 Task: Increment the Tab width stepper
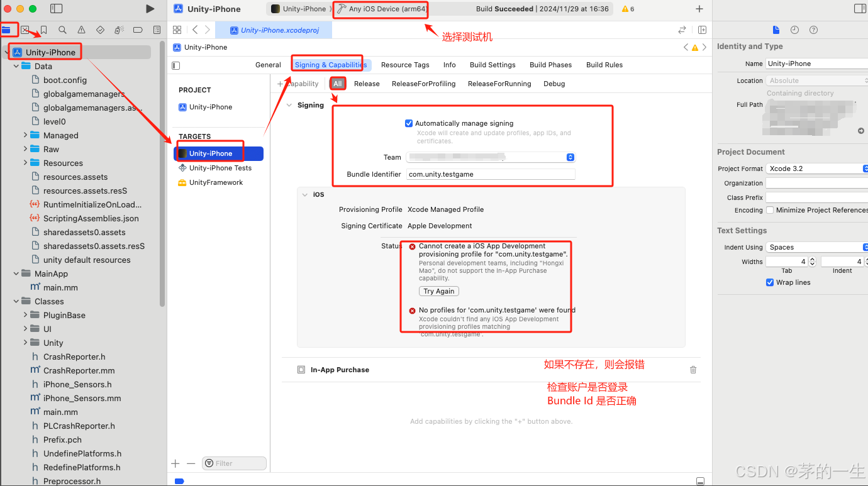coord(812,259)
